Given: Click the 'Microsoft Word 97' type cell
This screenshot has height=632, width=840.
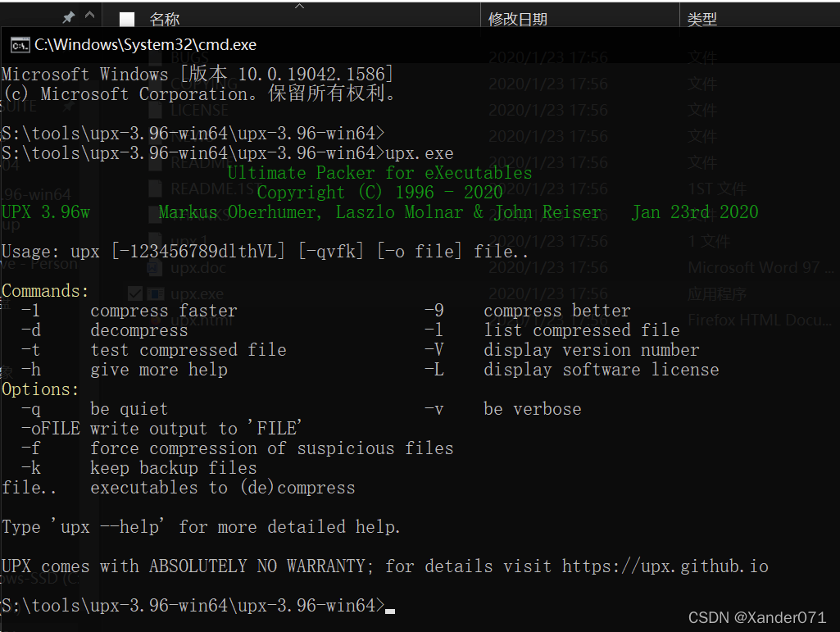Looking at the screenshot, I should coord(761,267).
